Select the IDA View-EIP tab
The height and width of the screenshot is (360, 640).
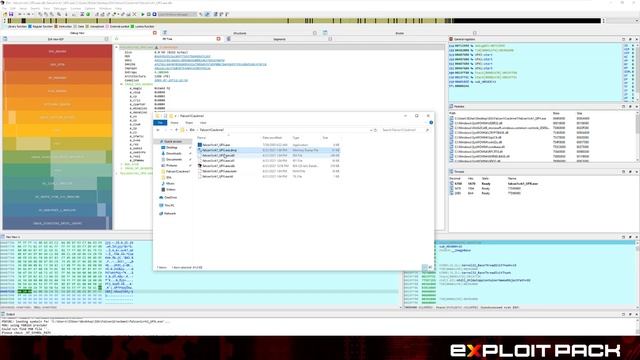pyautogui.click(x=56, y=39)
